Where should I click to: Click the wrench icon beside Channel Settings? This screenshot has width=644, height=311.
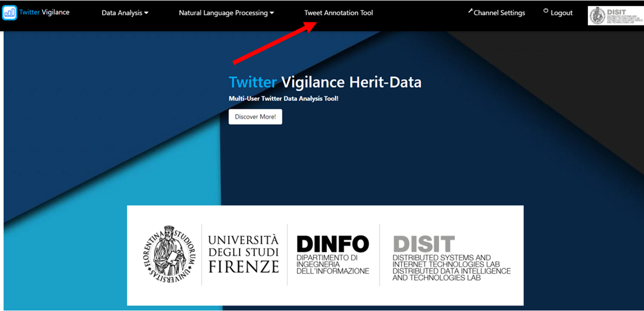point(470,11)
